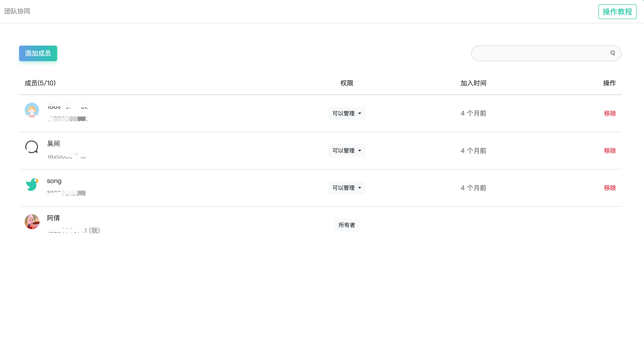Open the 操作教程 tutorial button
644x361 pixels.
[x=617, y=11]
